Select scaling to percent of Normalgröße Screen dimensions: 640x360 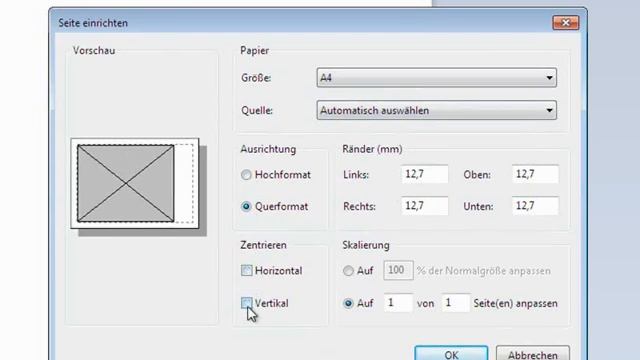[x=348, y=271]
